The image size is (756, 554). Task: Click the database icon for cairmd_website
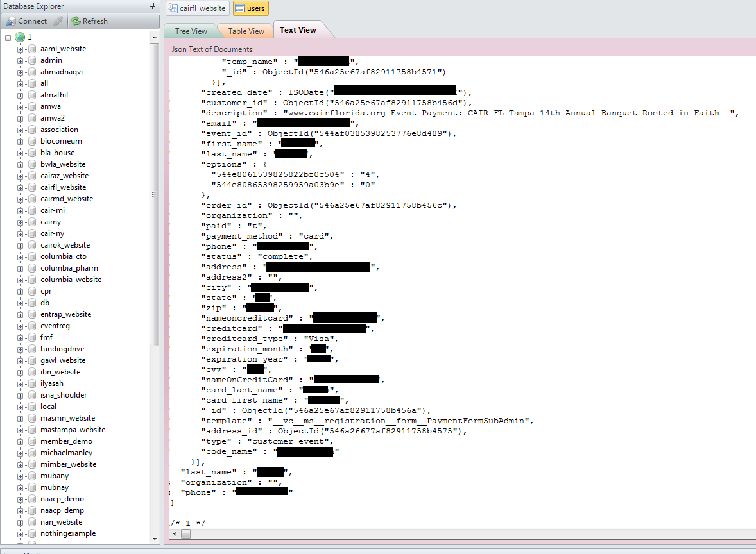tap(32, 199)
